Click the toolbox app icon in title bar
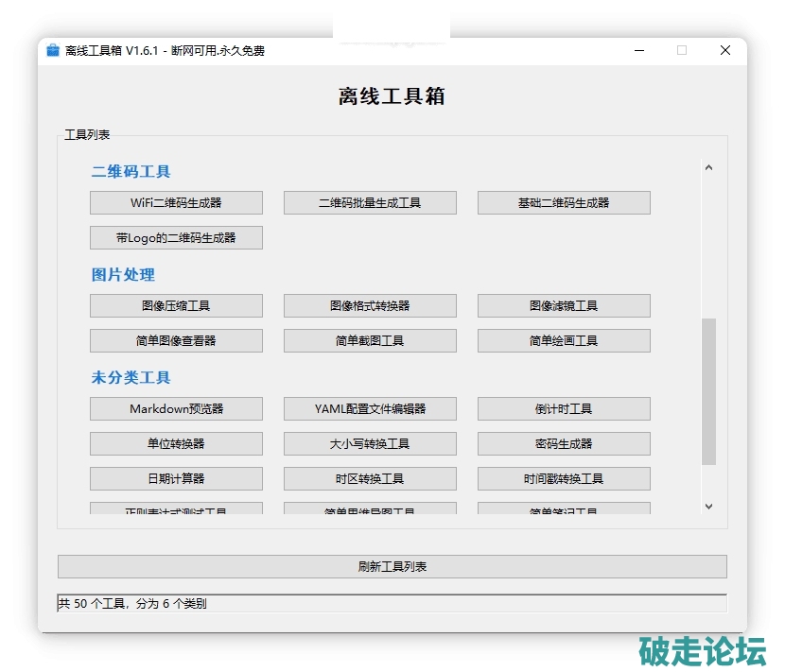The height and width of the screenshot is (672, 785). coord(53,50)
